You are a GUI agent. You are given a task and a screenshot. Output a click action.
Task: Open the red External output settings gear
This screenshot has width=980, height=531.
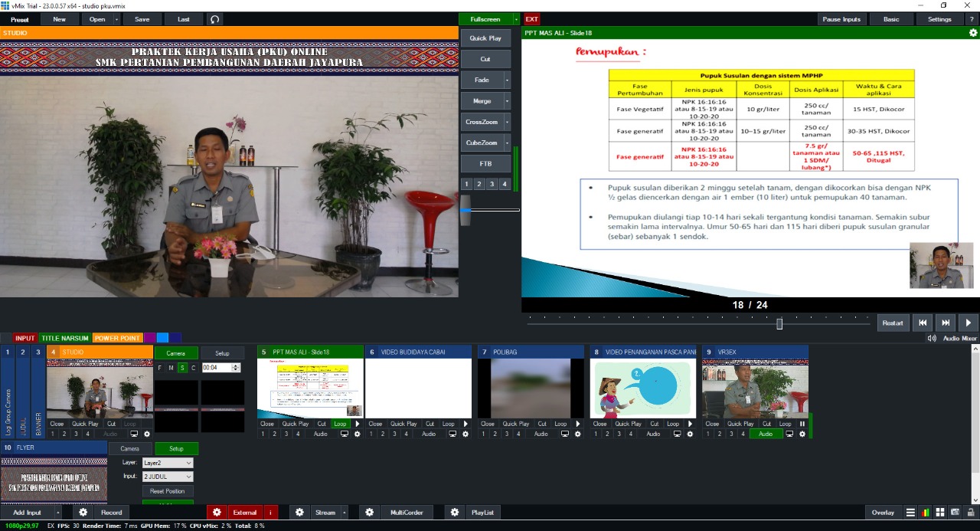click(217, 512)
